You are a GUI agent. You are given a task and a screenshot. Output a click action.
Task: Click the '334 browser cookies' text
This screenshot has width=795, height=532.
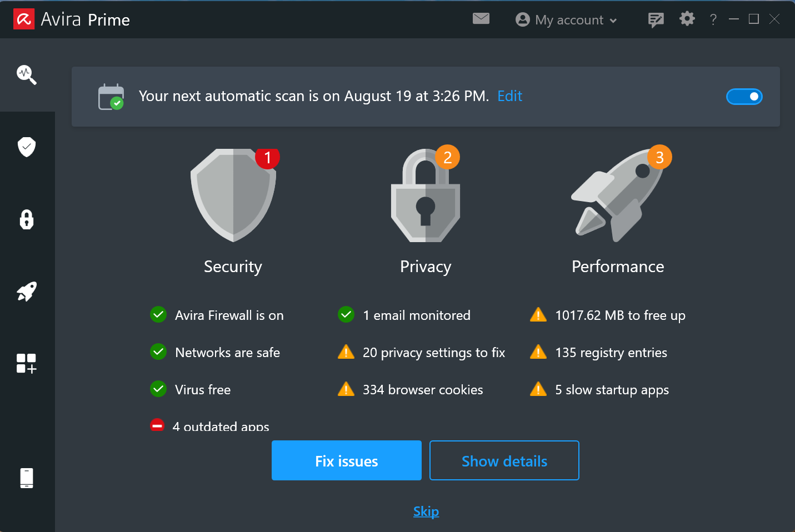[x=423, y=390]
